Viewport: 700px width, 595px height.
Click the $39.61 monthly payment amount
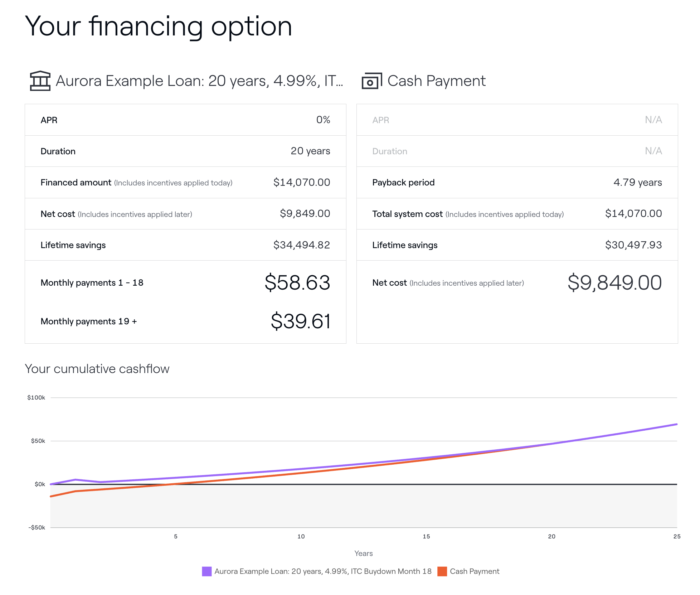click(300, 321)
